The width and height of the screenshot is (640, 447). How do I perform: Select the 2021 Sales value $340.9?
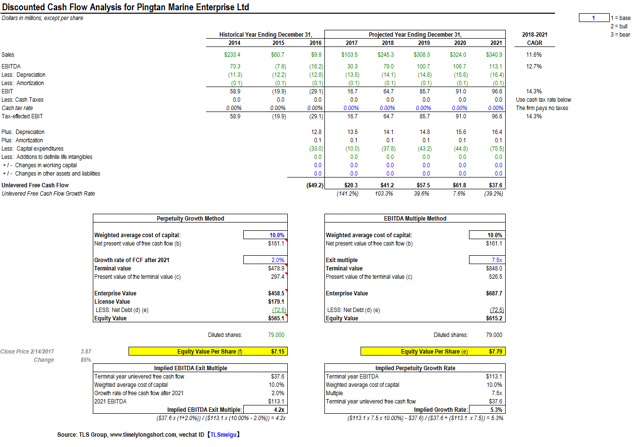pyautogui.click(x=494, y=55)
